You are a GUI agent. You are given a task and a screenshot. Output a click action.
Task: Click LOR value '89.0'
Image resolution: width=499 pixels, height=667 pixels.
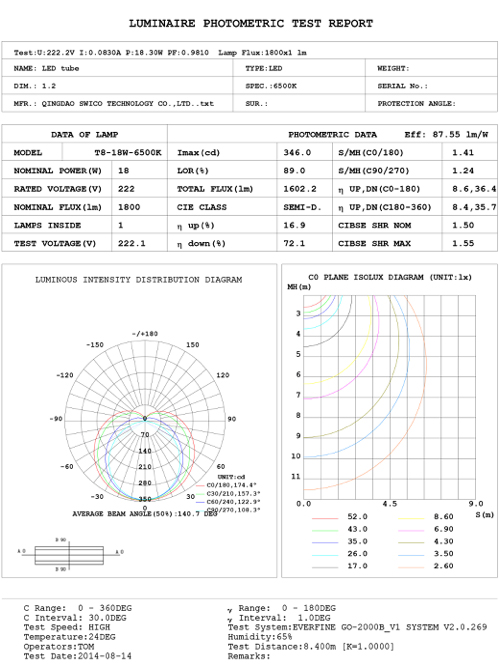294,171
